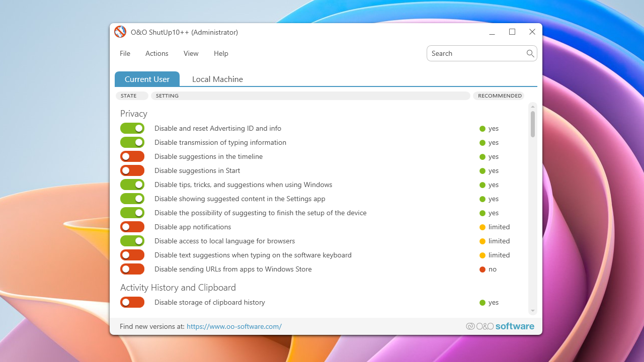Click red 'no' dot for sending URLs
Image resolution: width=644 pixels, height=362 pixels.
pos(482,269)
